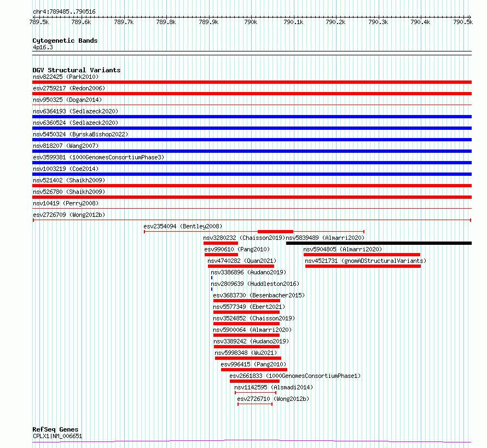
Task: Open nsv818207 (Wang2007) variant
Action: (x=66, y=146)
